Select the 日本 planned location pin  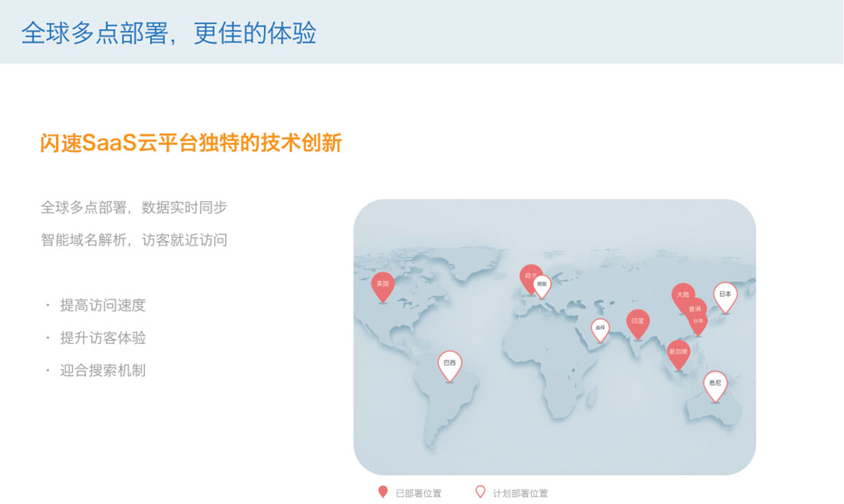pyautogui.click(x=725, y=295)
